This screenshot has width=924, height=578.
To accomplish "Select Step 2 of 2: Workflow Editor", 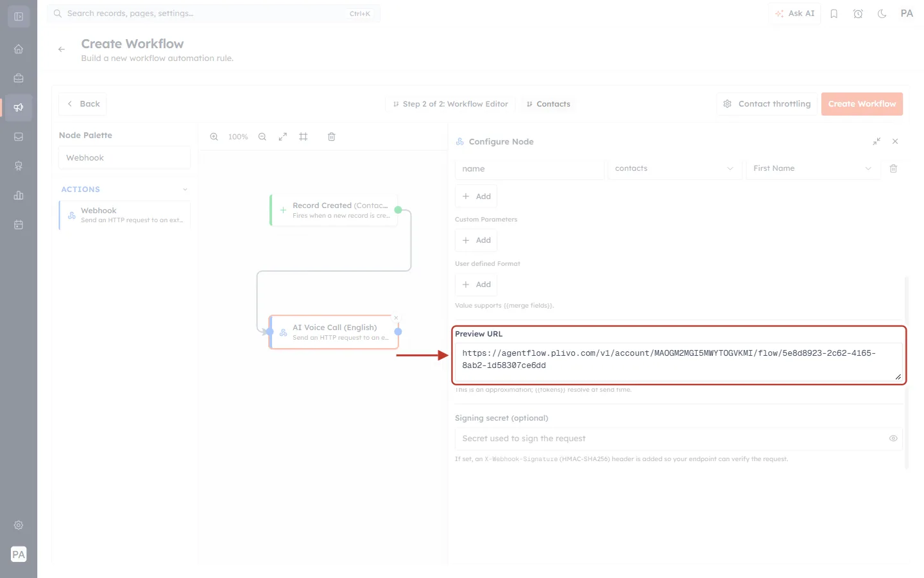I will [x=450, y=104].
